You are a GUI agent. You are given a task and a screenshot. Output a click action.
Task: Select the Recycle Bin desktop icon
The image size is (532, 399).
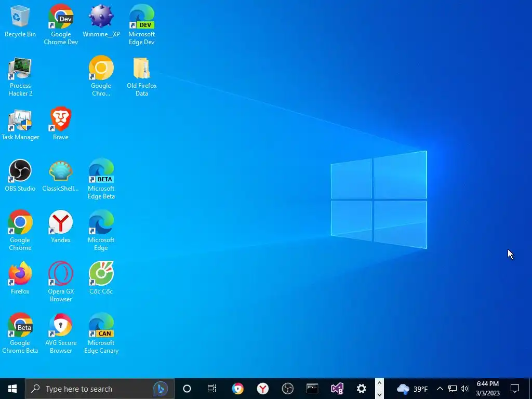(20, 21)
